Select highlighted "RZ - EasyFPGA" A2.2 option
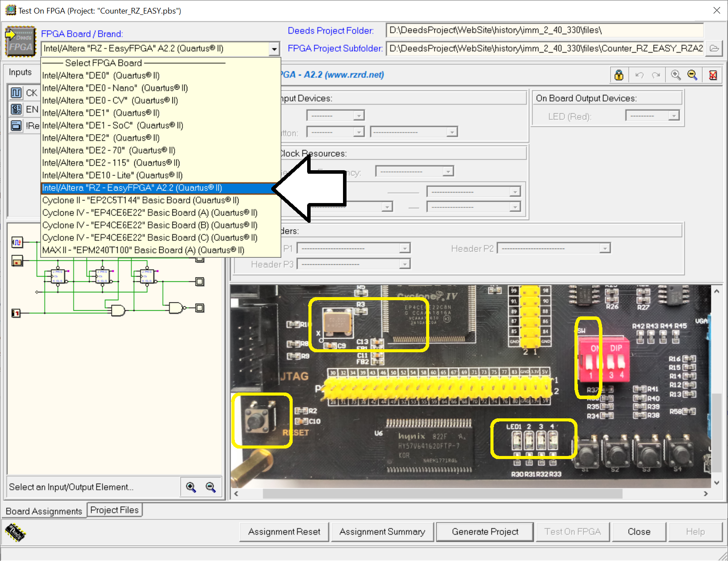The width and height of the screenshot is (728, 561). point(161,188)
